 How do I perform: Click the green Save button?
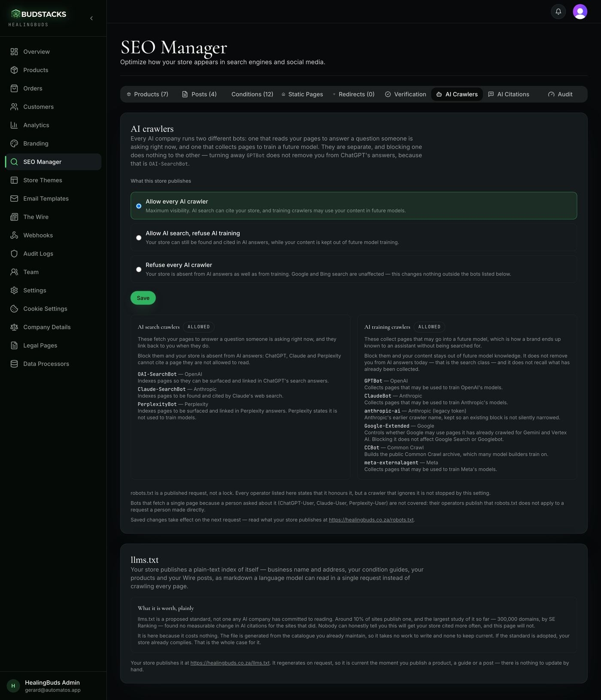point(143,298)
